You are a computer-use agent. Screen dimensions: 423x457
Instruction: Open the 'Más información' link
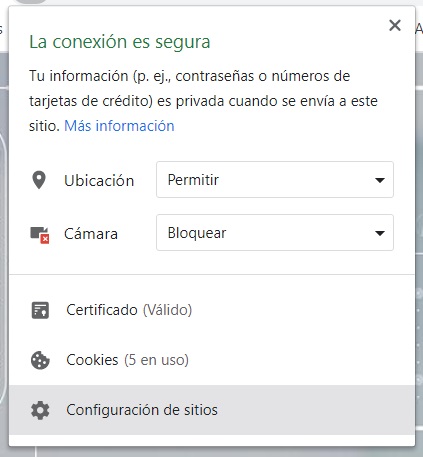(x=119, y=126)
